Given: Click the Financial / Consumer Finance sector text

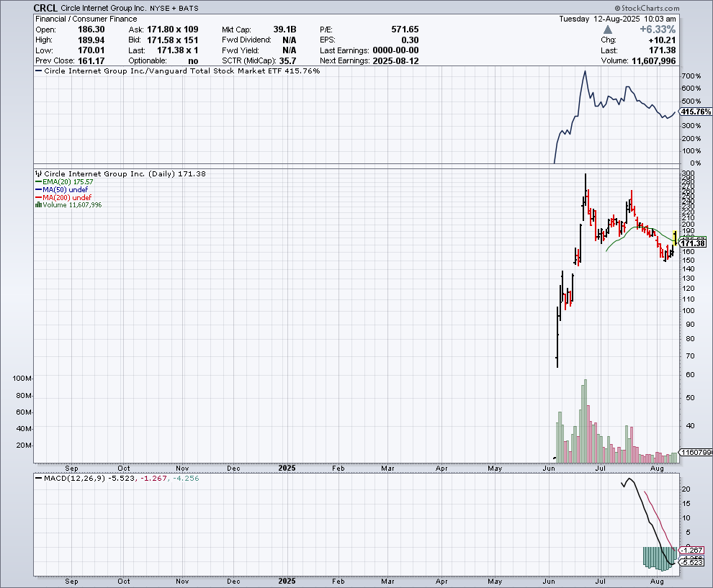Looking at the screenshot, I should pyautogui.click(x=86, y=19).
